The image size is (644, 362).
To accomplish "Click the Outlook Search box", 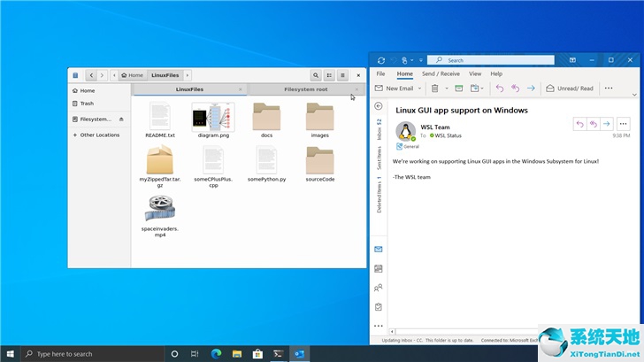I will click(491, 60).
